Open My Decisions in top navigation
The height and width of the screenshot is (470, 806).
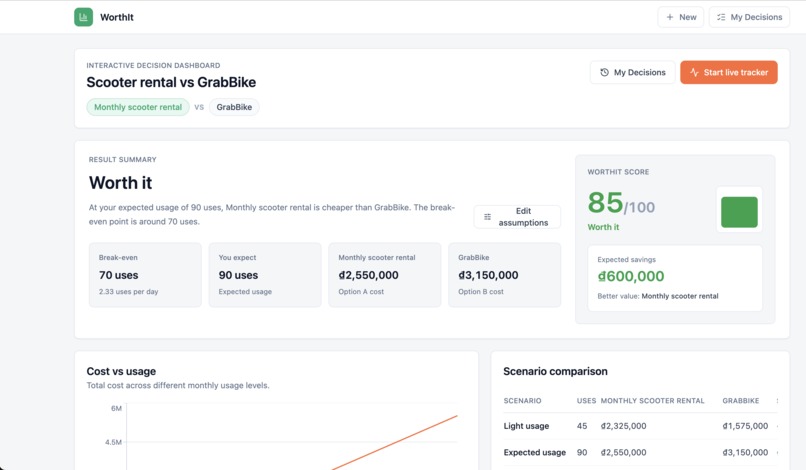tap(749, 17)
